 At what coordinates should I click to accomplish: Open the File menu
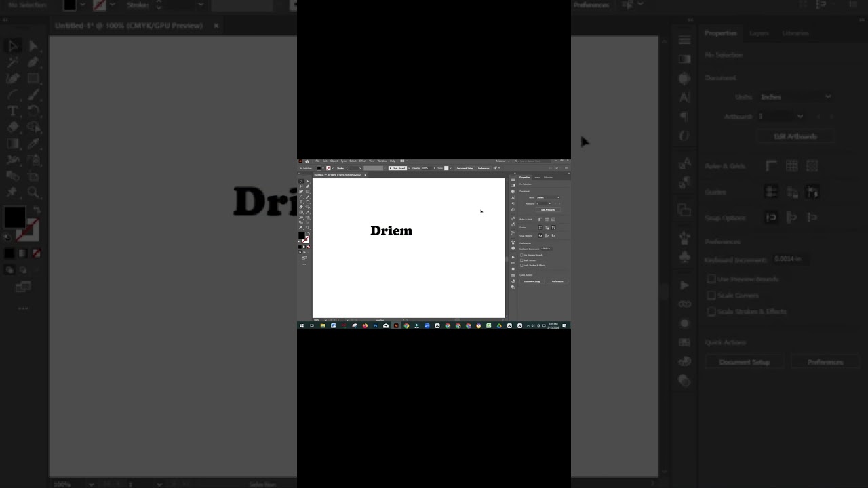point(317,161)
